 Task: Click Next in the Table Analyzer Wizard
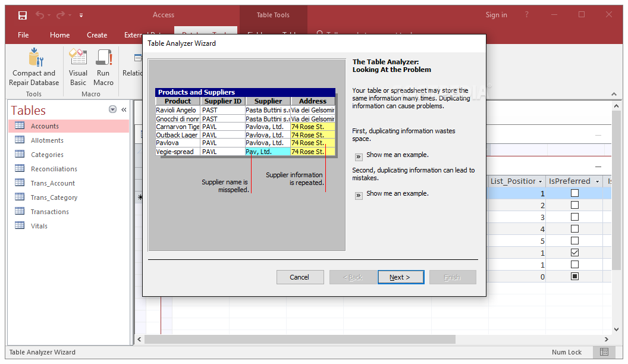[400, 277]
